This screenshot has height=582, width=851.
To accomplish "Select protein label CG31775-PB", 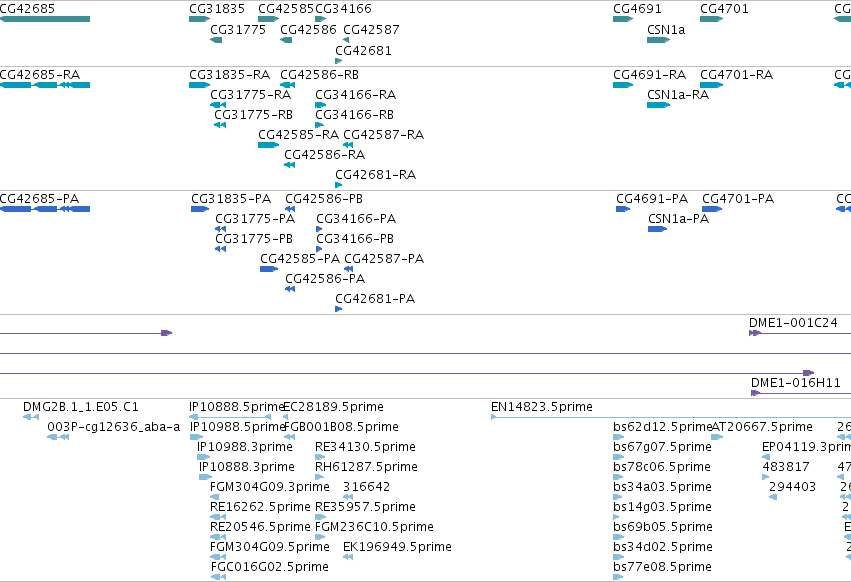I will [x=254, y=238].
